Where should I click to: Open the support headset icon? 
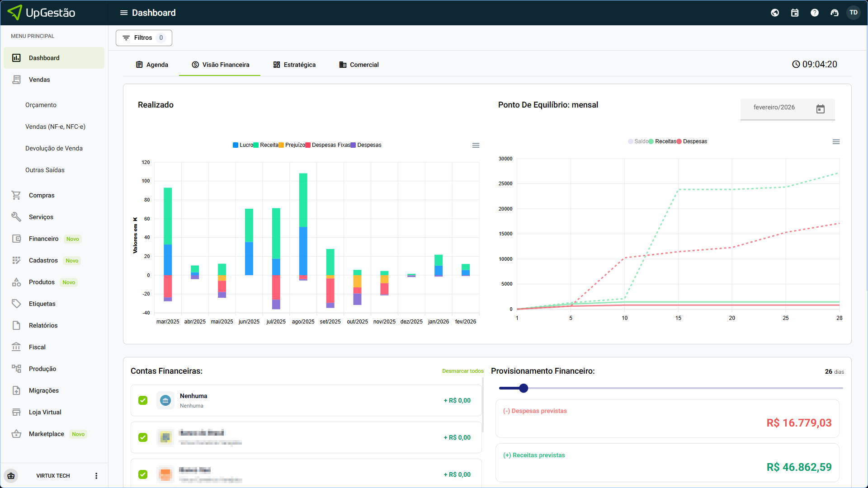pos(834,13)
